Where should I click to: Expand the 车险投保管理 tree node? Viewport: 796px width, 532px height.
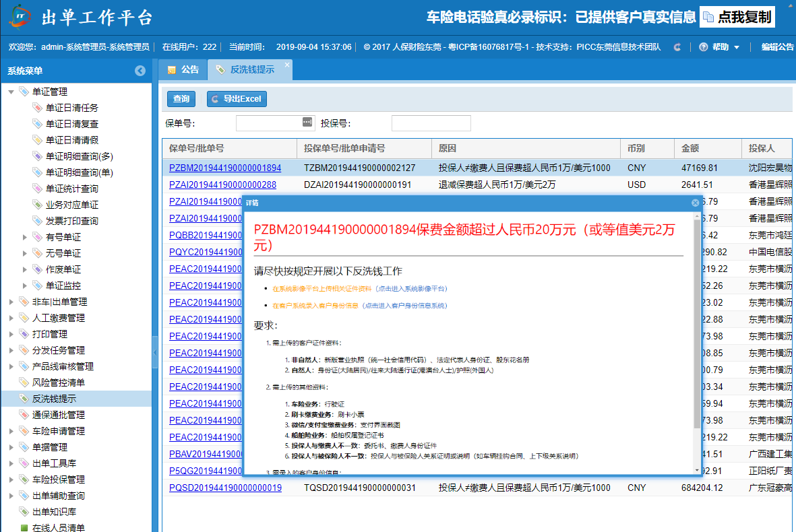11,479
